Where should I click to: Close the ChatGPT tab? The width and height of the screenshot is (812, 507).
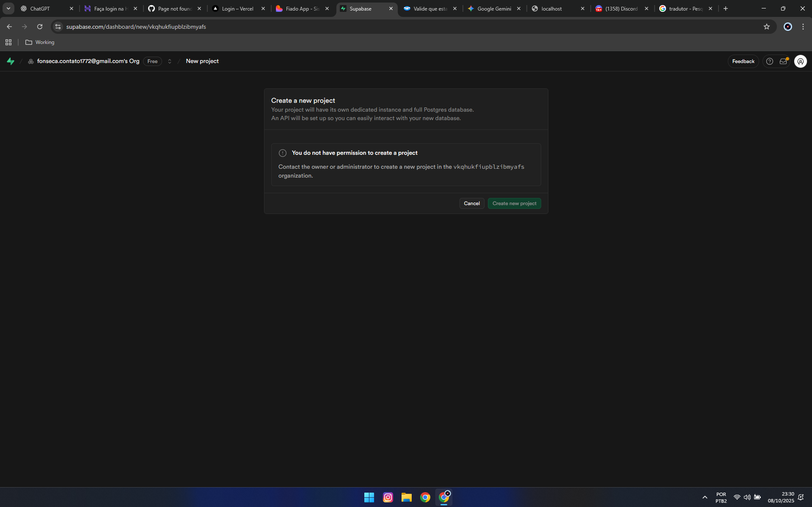point(72,8)
